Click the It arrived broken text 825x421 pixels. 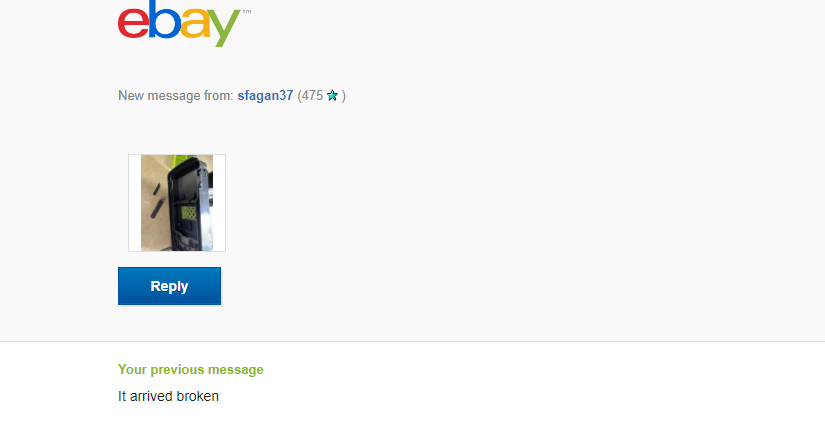coord(168,396)
